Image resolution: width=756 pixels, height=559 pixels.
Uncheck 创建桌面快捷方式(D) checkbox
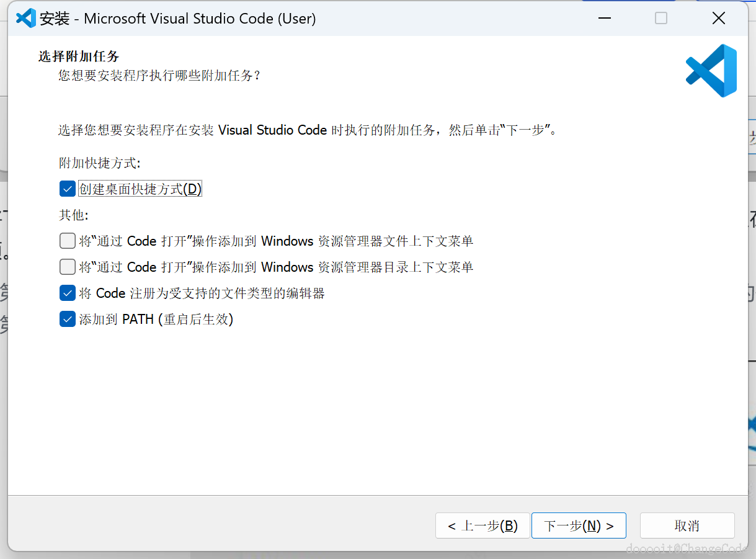coord(68,189)
